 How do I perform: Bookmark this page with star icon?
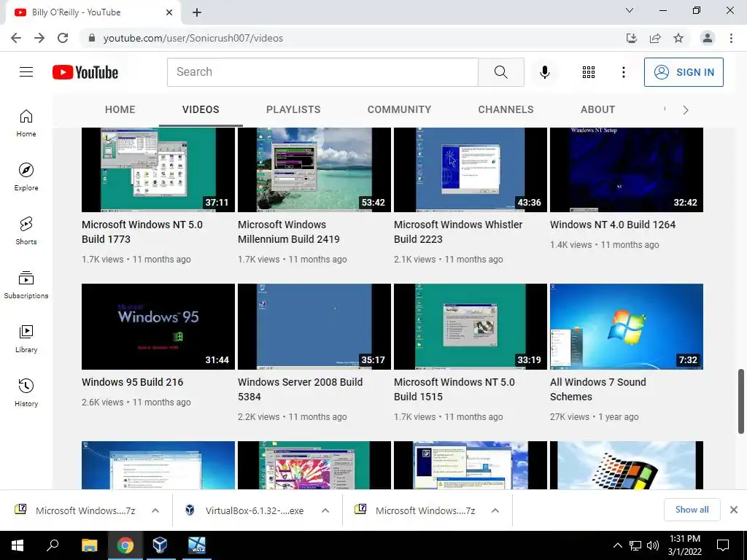click(x=678, y=38)
